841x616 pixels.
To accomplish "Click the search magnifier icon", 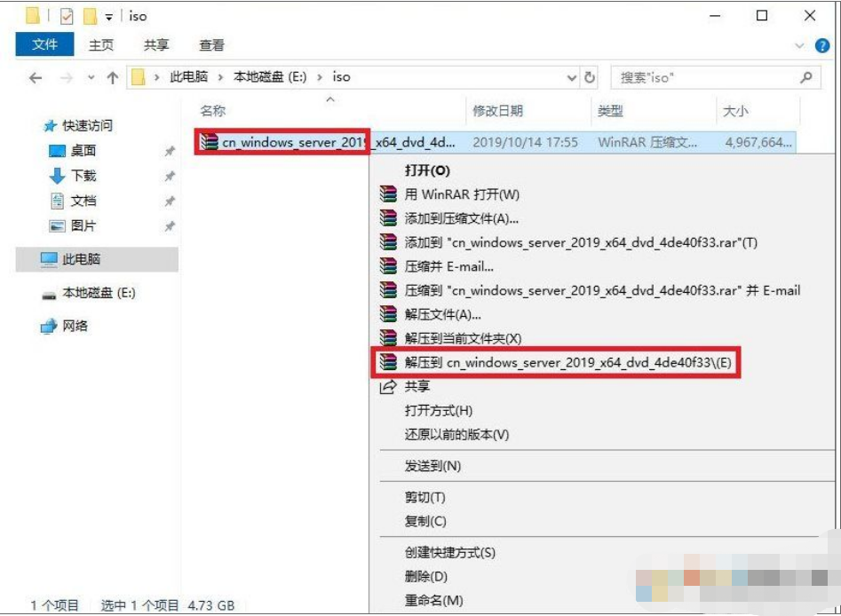I will click(x=805, y=77).
